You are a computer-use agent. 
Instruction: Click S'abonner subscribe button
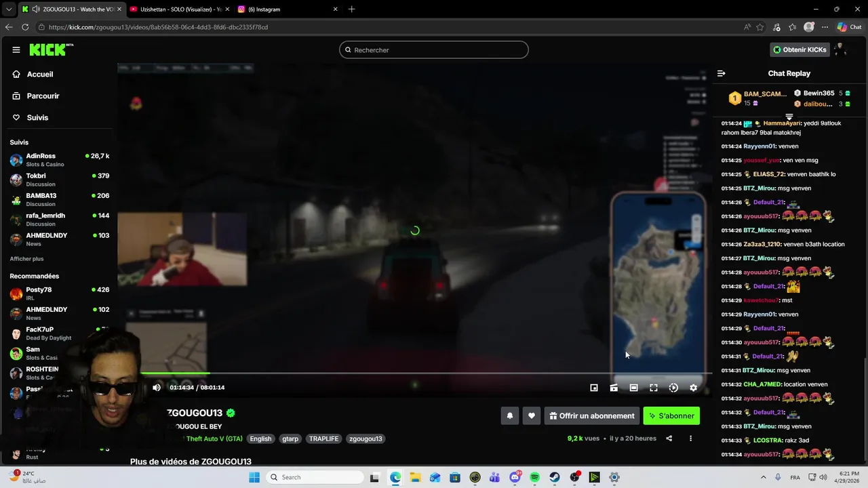[671, 416]
